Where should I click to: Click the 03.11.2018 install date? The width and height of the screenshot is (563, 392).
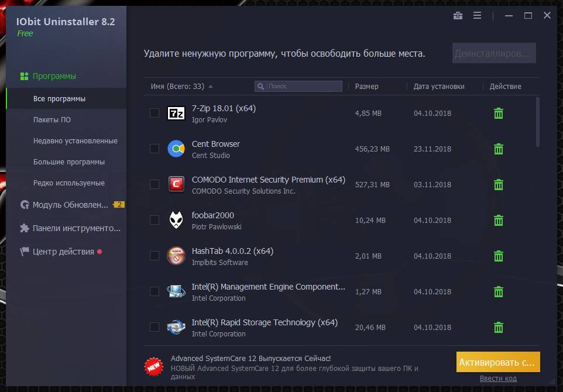click(x=432, y=184)
